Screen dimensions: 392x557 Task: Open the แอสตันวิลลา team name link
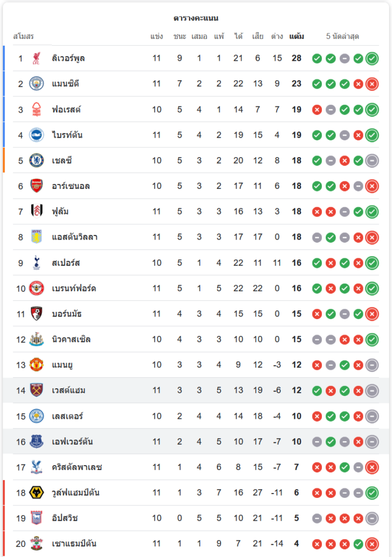pos(75,237)
